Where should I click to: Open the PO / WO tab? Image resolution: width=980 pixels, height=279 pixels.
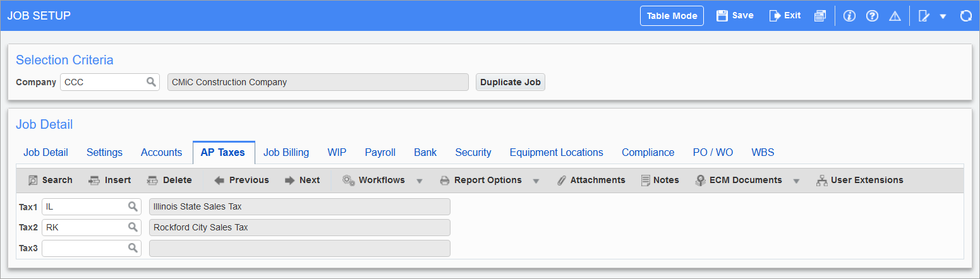click(x=713, y=152)
